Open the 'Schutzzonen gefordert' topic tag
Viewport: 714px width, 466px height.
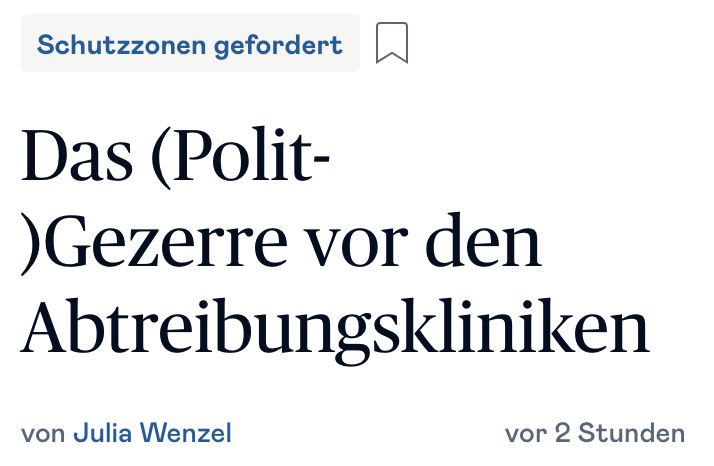(x=190, y=44)
